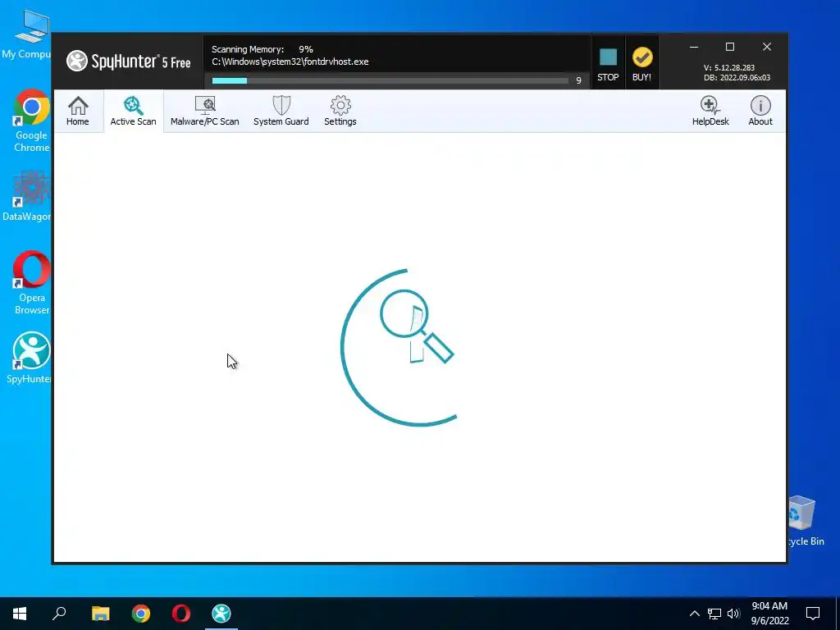Viewport: 840px width, 630px height.
Task: Open File Explorer from the taskbar
Action: tap(100, 614)
